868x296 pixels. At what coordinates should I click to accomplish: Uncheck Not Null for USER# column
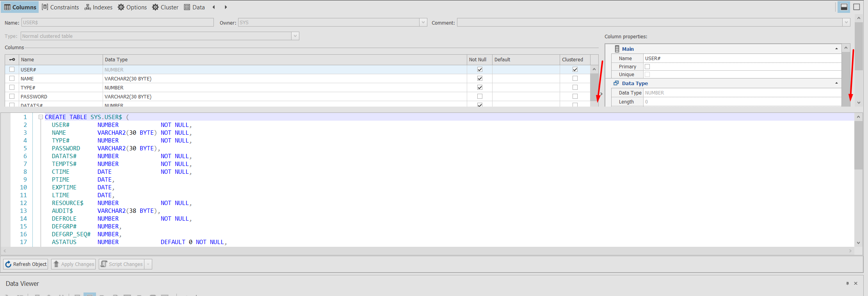pos(480,70)
